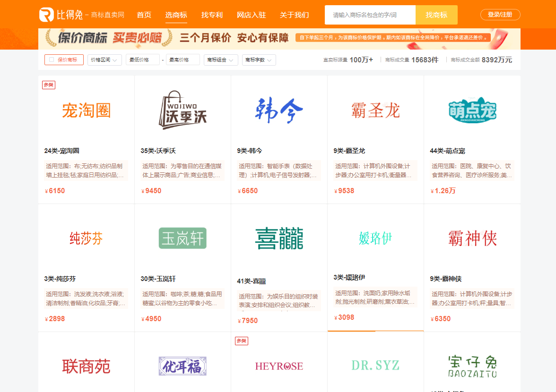Click the 多类 tag on HEYROSE card

[242, 341]
